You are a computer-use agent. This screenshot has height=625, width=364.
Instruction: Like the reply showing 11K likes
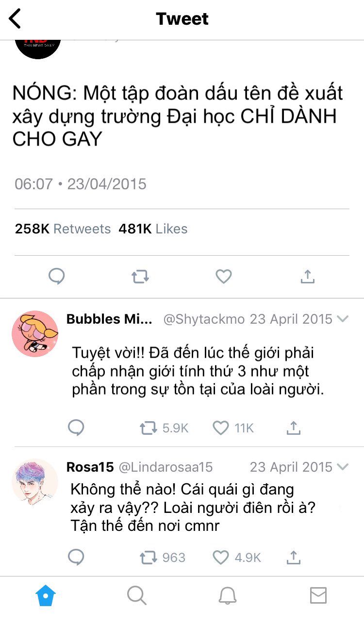pos(221,428)
